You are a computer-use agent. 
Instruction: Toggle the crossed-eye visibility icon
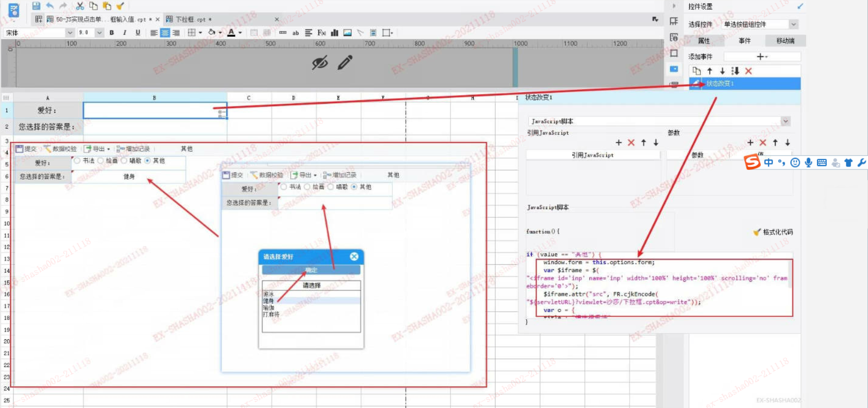click(320, 62)
